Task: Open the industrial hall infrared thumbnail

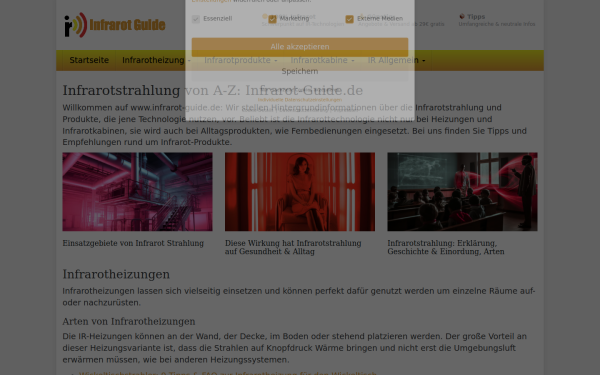Action: tap(137, 192)
